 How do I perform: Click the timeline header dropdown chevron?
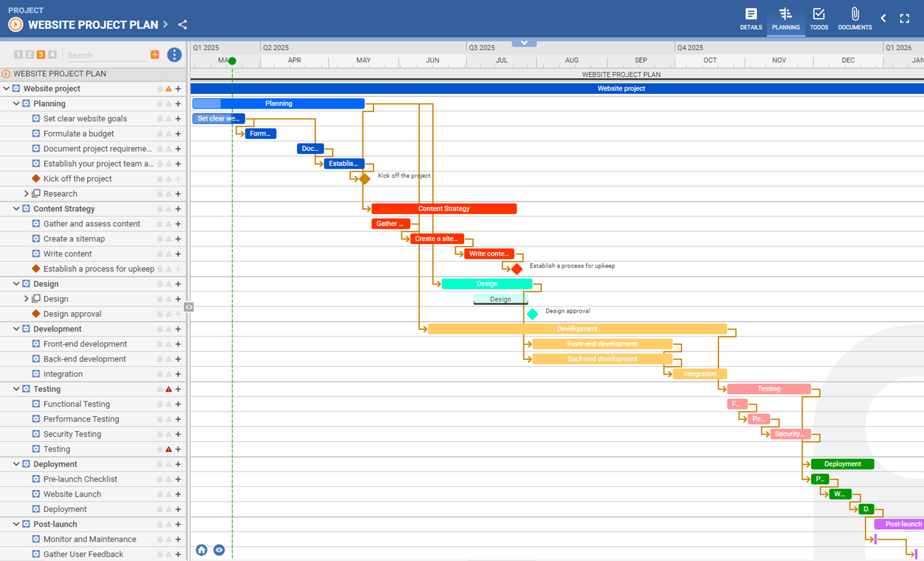click(x=524, y=43)
